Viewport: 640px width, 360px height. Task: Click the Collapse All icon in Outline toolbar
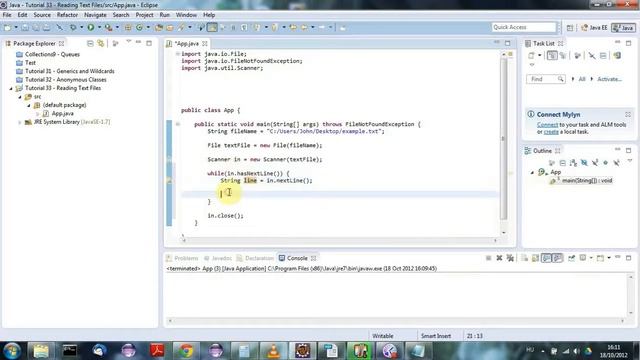coord(562,163)
